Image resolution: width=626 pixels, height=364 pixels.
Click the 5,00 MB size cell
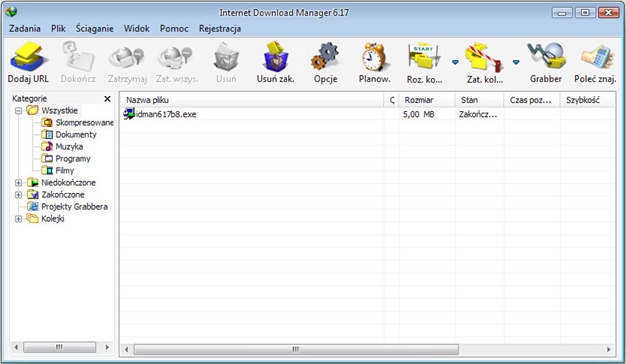418,114
